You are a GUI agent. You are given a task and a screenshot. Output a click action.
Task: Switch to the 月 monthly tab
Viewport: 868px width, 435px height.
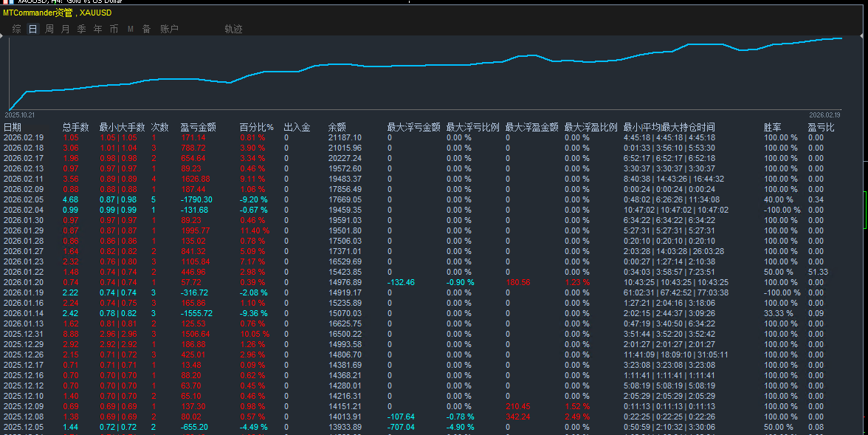click(x=65, y=29)
